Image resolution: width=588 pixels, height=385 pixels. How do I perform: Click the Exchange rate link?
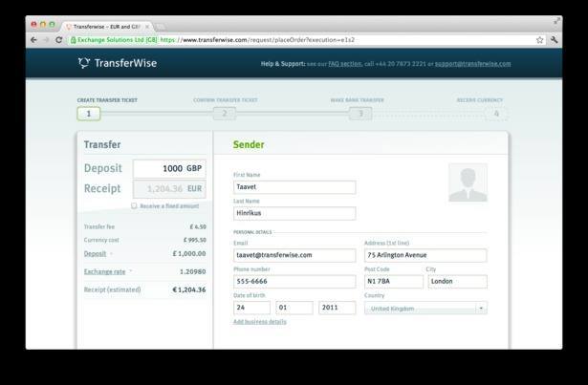click(x=104, y=271)
